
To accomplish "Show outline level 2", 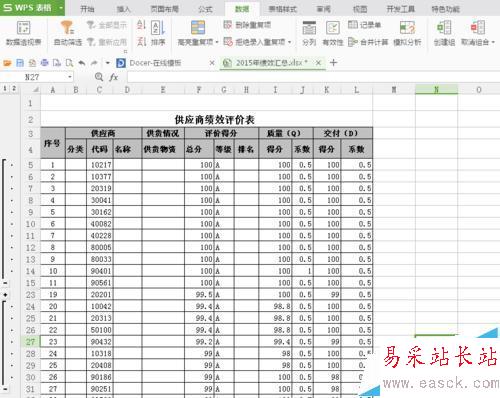I will tap(14, 88).
